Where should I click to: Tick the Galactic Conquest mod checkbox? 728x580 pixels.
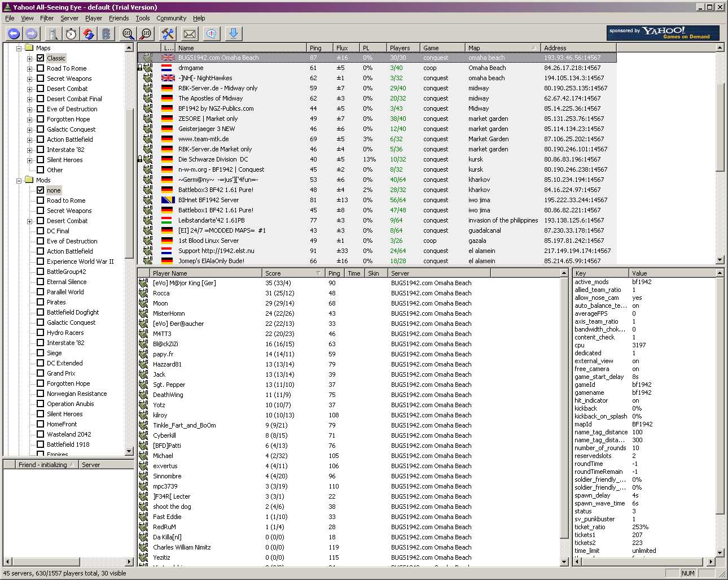click(x=41, y=322)
